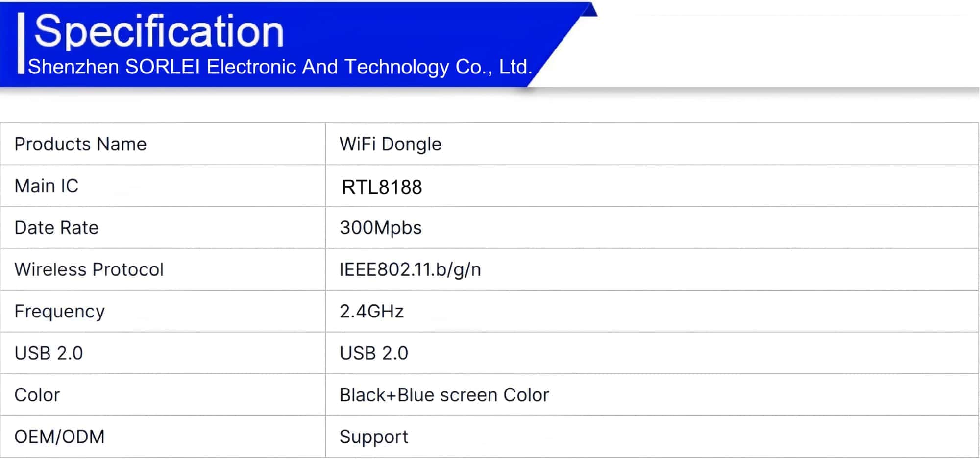
Task: Click the USB 2.0 label in the left column
Action: (49, 353)
